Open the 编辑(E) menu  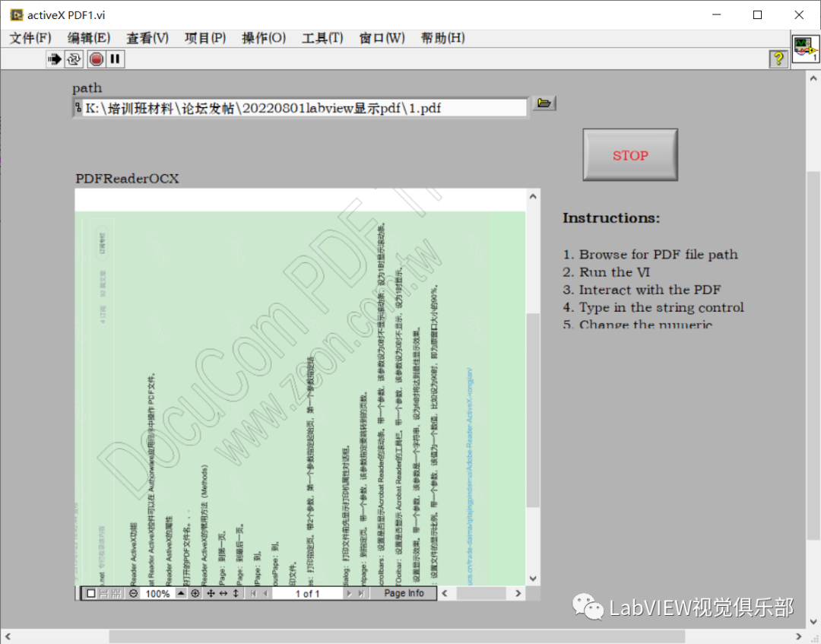point(88,38)
